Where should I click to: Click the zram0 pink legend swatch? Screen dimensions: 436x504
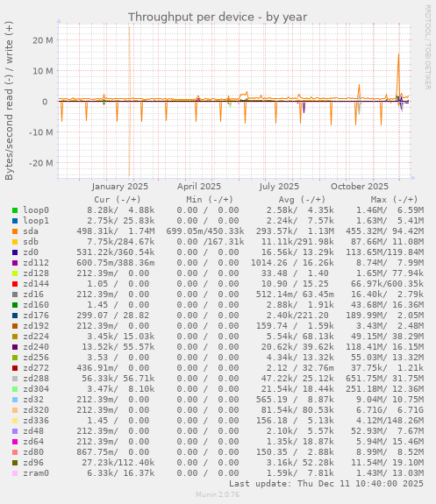click(15, 473)
